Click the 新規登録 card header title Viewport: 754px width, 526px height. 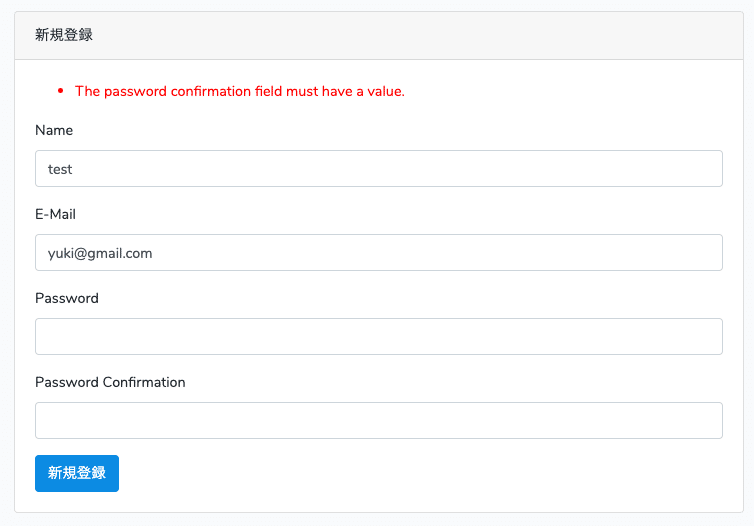coord(64,35)
